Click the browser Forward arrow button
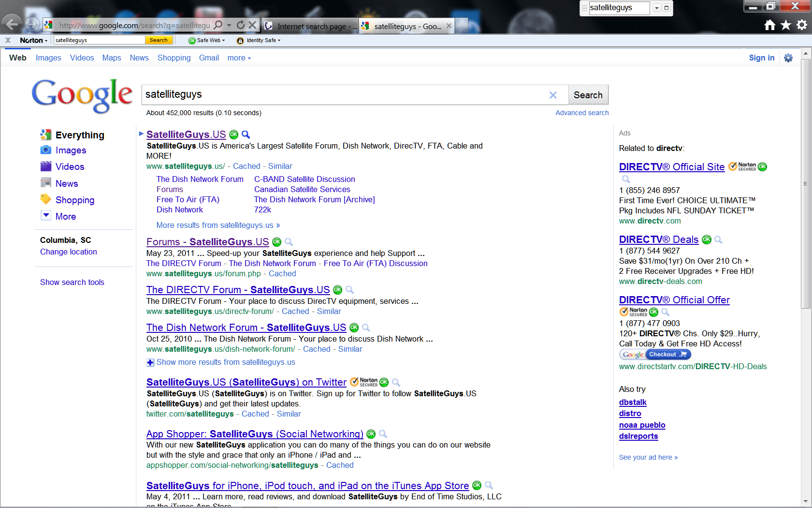The image size is (812, 508). point(32,24)
